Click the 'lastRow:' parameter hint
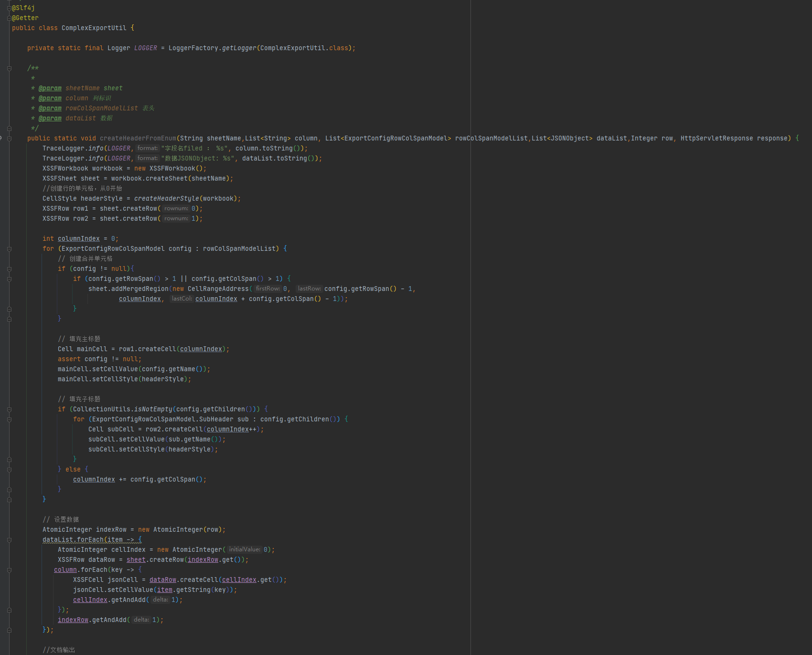Screen dimensions: 812x655 [309, 289]
